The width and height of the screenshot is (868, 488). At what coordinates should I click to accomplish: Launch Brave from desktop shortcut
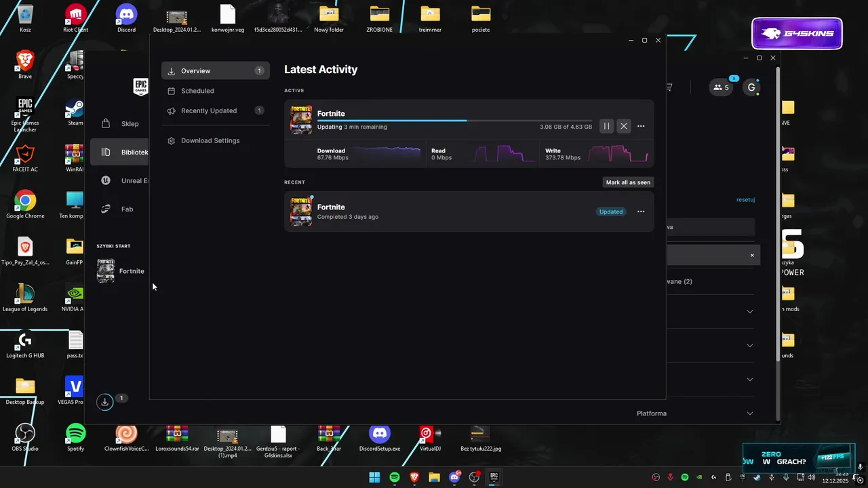point(25,65)
